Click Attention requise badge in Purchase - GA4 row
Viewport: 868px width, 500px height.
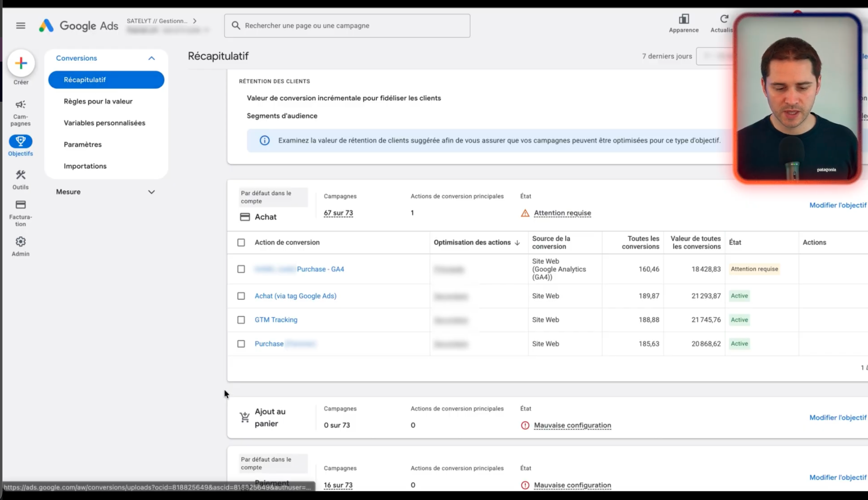tap(754, 269)
